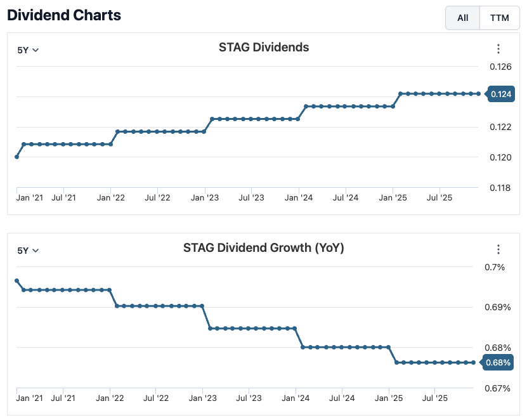This screenshot has width=527, height=420.
Task: Click Jul '25 x-axis label on Dividends chart
Action: click(439, 198)
